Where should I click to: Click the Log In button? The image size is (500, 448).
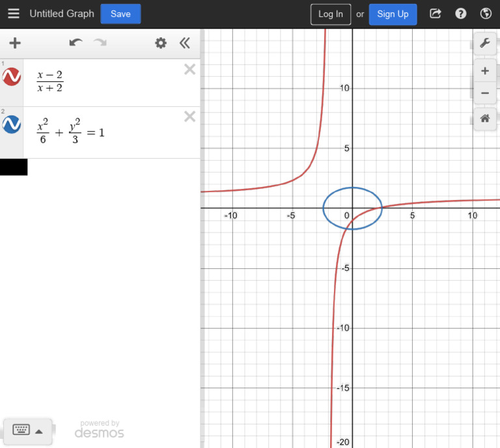pos(331,14)
